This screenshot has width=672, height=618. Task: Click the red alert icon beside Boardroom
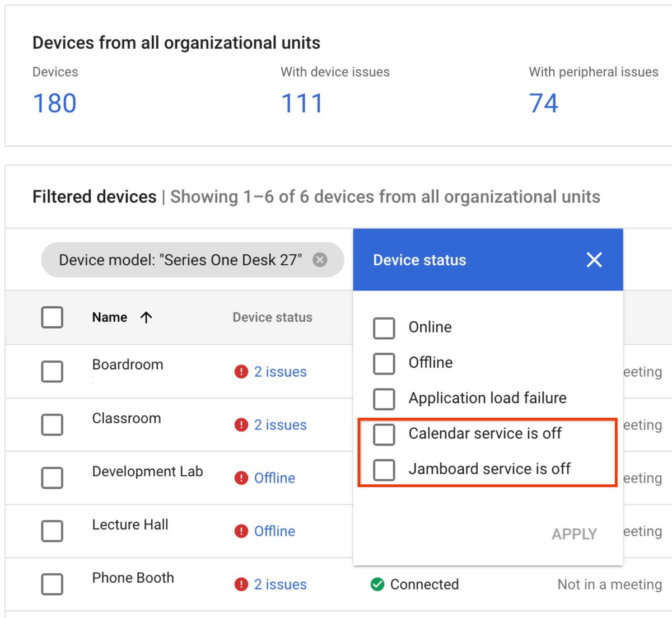pos(241,371)
